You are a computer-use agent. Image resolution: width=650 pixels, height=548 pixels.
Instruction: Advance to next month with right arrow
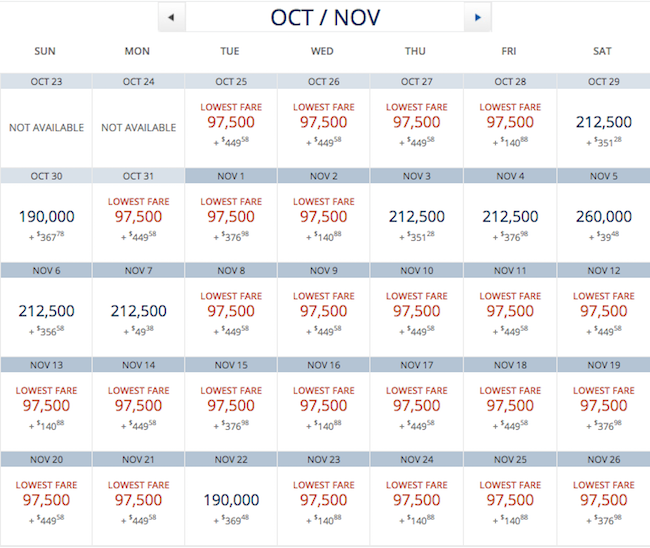point(478,17)
